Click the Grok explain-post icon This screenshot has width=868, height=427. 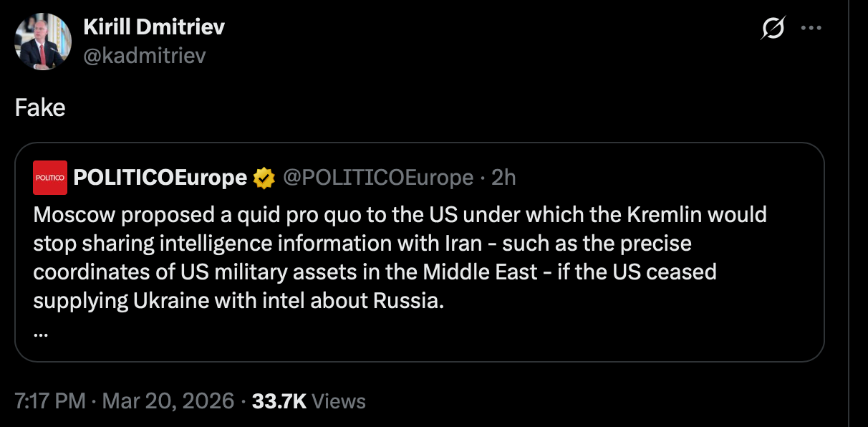(773, 29)
